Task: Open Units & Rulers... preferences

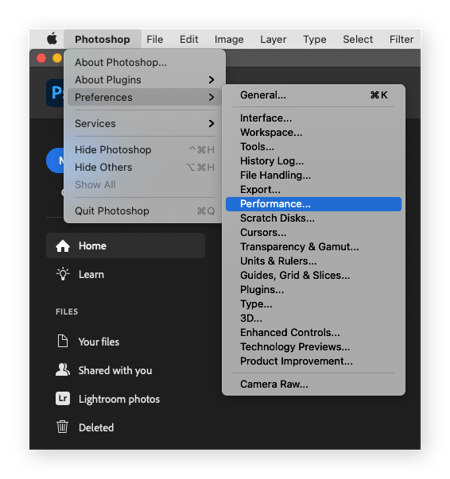Action: coord(313,261)
